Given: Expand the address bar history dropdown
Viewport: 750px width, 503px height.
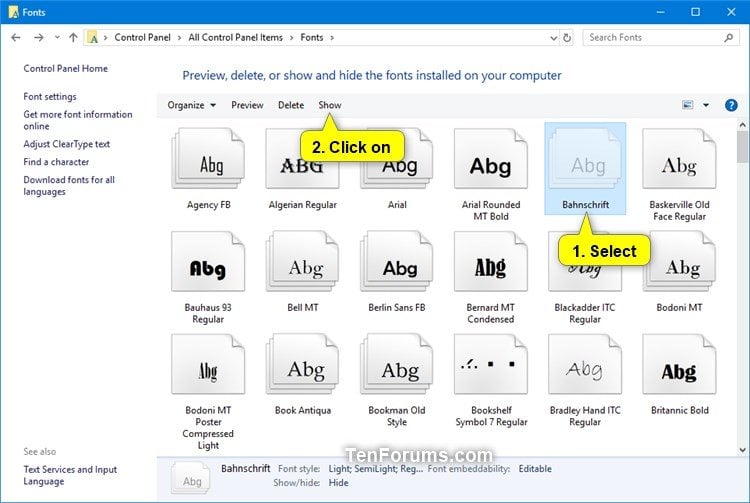Looking at the screenshot, I should [553, 38].
